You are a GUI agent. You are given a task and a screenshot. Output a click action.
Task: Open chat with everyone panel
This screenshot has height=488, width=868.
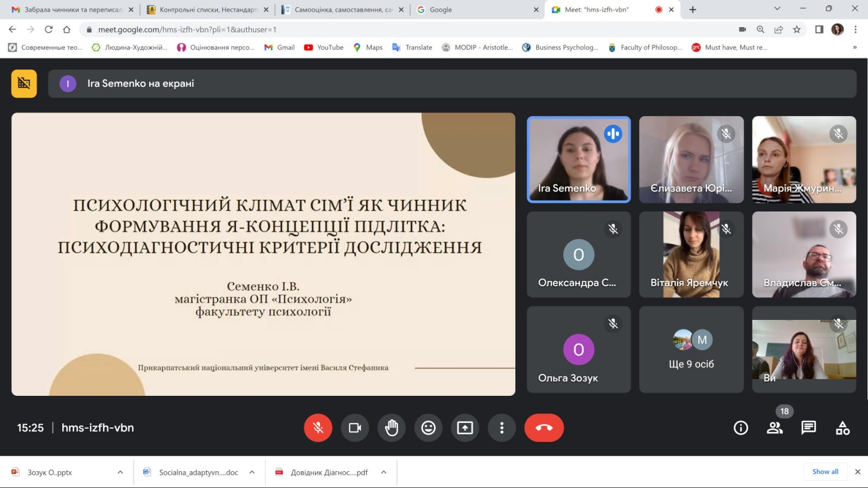[x=808, y=428]
